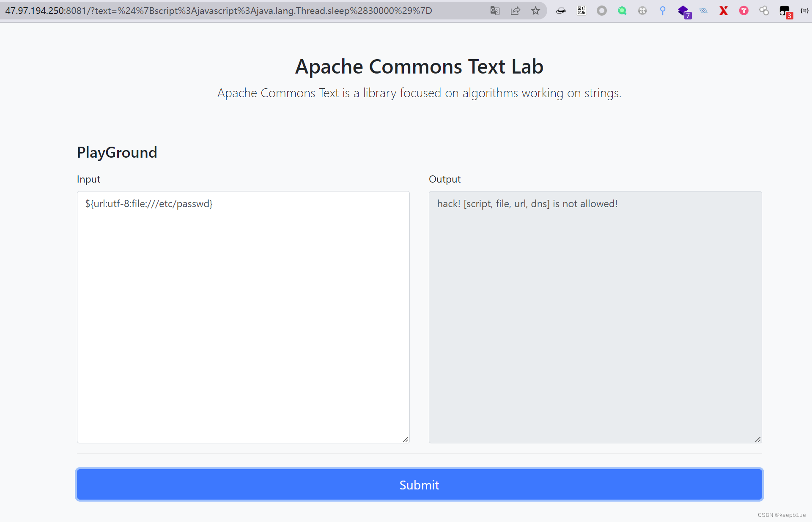The width and height of the screenshot is (812, 522).
Task: Open the QR code extension
Action: (582, 11)
